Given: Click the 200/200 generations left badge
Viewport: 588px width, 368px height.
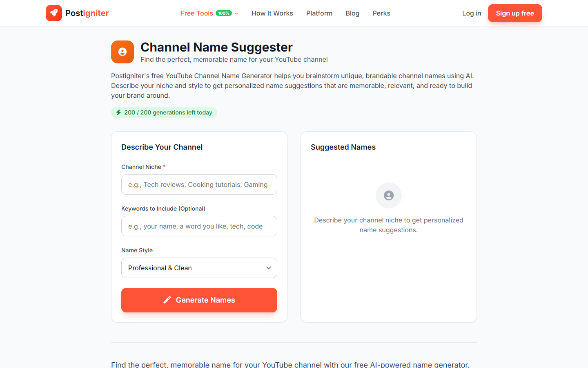Looking at the screenshot, I should click(x=164, y=112).
